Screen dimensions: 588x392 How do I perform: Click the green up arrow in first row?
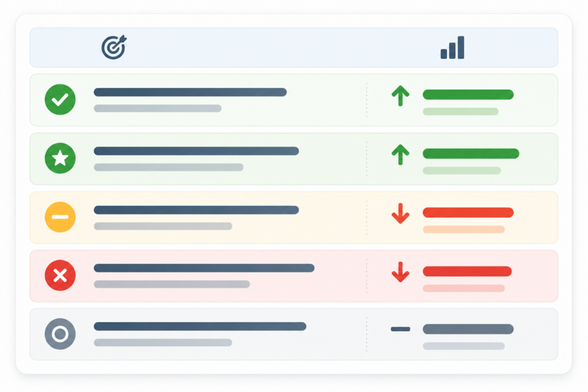pos(400,95)
